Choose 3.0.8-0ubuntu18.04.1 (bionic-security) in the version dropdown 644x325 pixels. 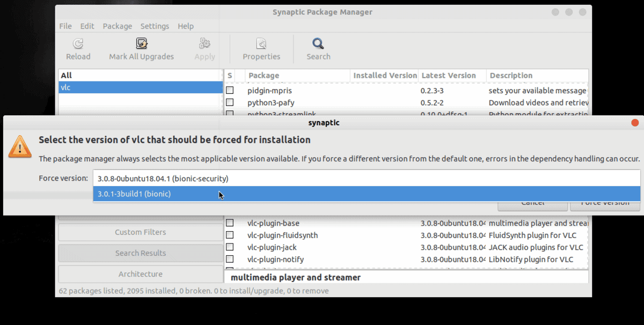[367, 178]
